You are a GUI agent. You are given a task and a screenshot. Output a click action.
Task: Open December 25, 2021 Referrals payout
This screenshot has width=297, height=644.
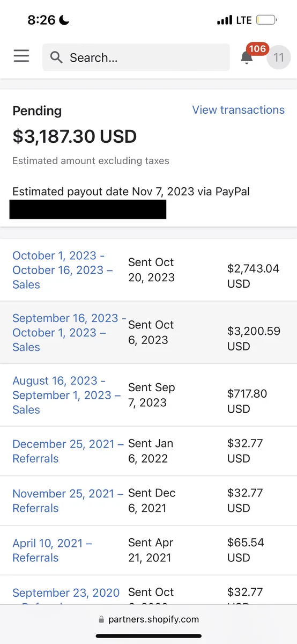tap(68, 451)
